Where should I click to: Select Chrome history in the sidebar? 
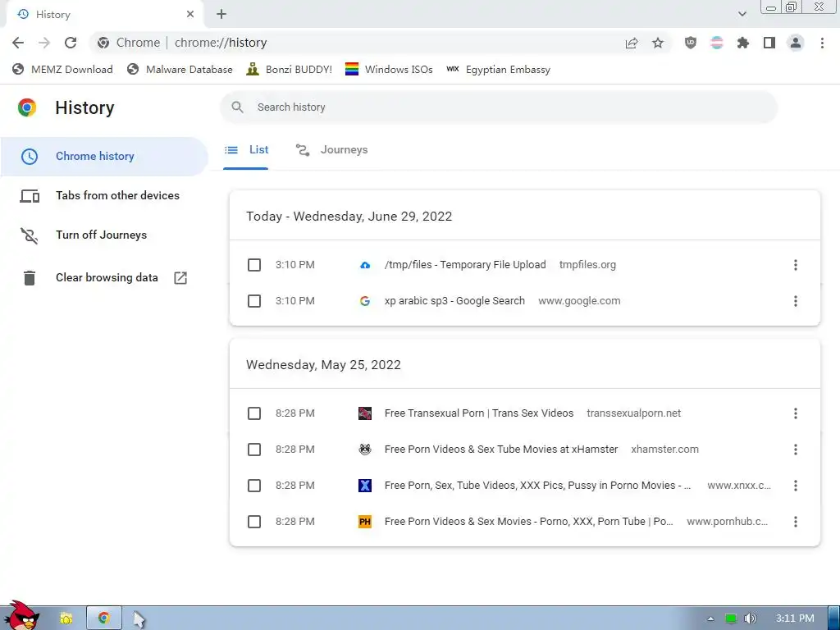(x=104, y=157)
